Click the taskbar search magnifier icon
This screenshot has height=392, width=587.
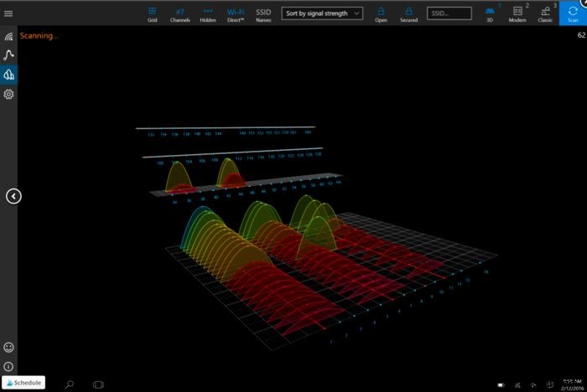click(70, 384)
